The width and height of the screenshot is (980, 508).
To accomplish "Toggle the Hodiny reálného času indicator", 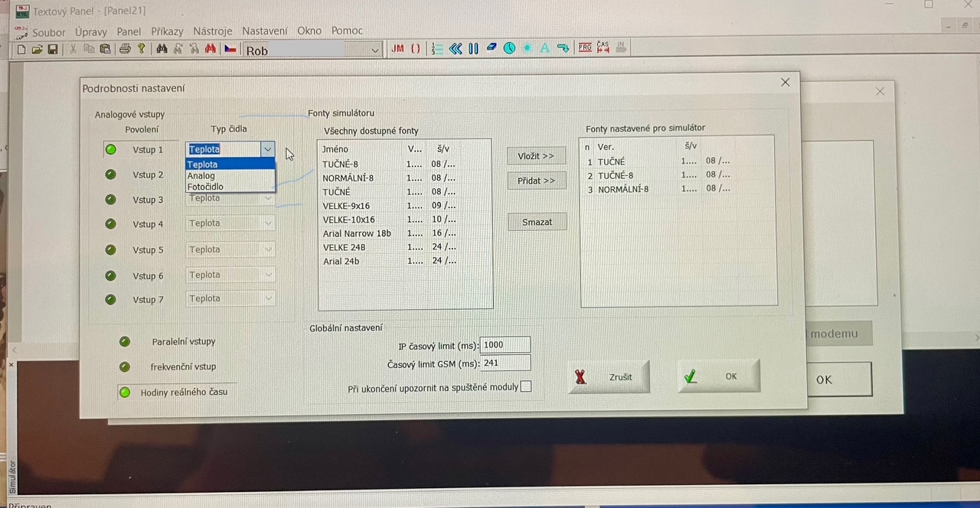I will pos(125,392).
